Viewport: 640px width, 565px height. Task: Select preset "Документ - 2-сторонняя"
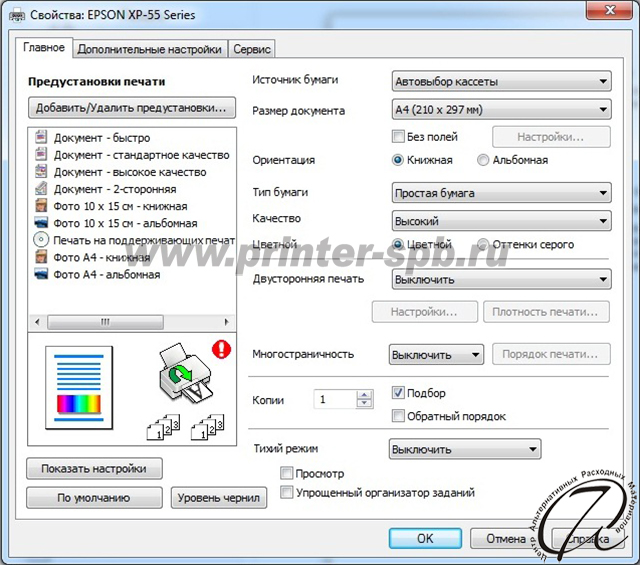115,189
